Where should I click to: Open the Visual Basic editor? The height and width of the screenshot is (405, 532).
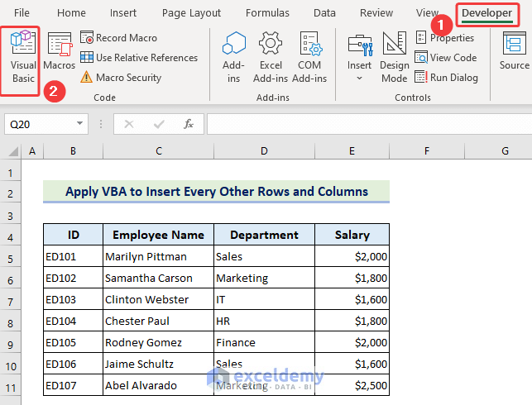tap(22, 60)
